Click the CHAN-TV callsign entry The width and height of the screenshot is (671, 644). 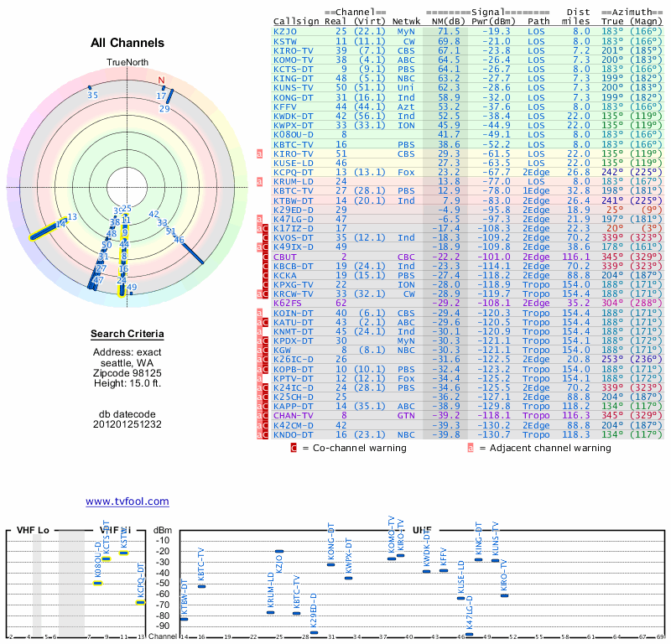pyautogui.click(x=293, y=415)
